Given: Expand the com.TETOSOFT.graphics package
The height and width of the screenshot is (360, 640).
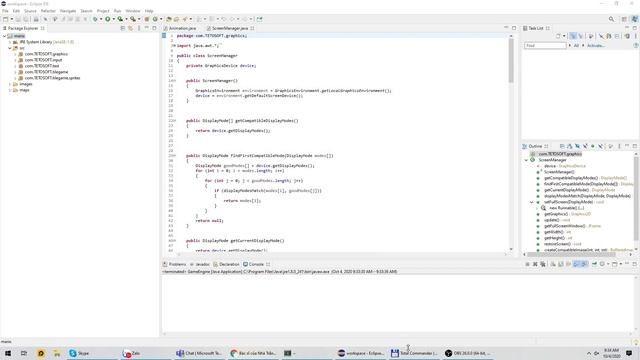Looking at the screenshot, I should [x=16, y=54].
